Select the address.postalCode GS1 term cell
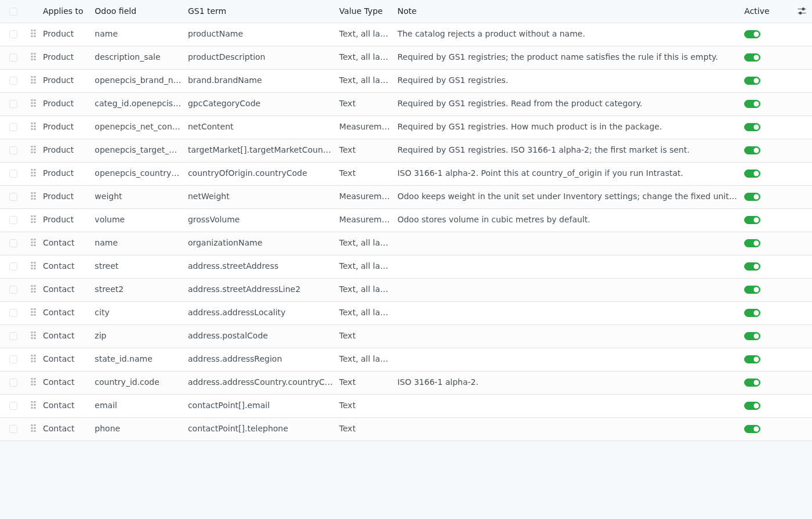 coord(228,336)
